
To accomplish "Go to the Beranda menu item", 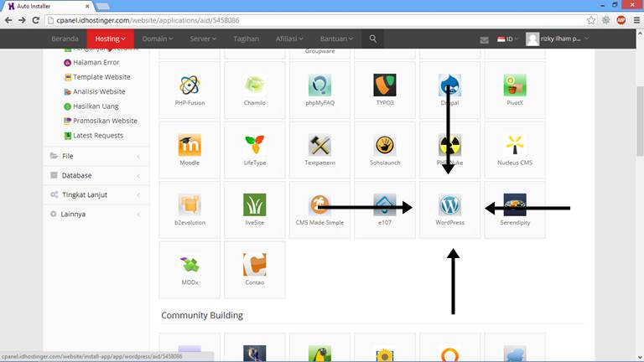I will coord(65,39).
